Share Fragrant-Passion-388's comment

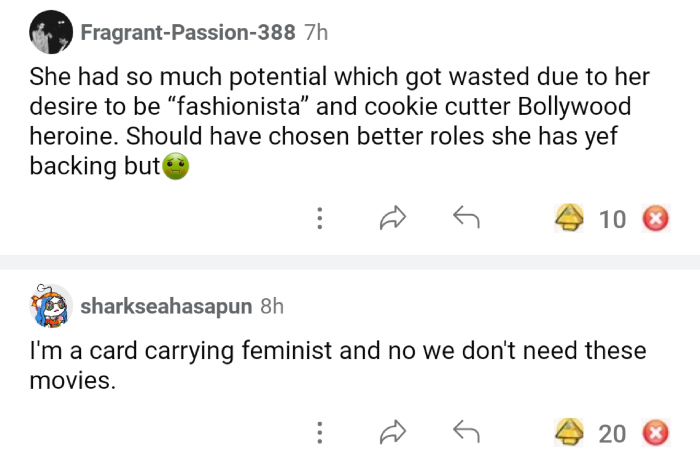point(393,218)
